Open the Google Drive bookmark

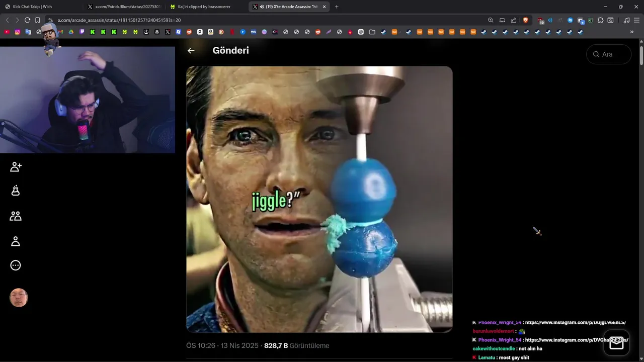[71, 32]
